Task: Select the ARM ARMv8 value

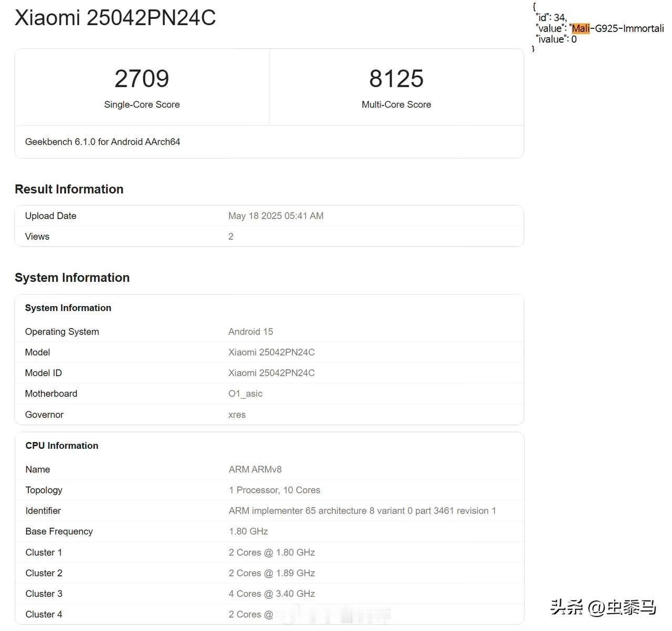Action: 255,469
